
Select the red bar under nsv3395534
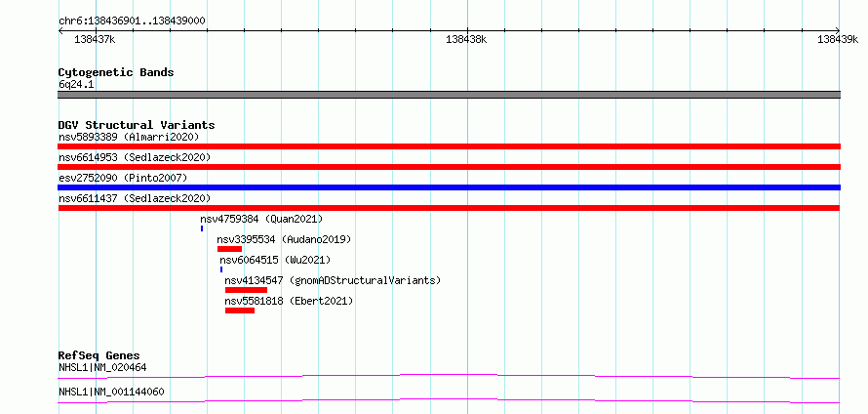coord(230,249)
